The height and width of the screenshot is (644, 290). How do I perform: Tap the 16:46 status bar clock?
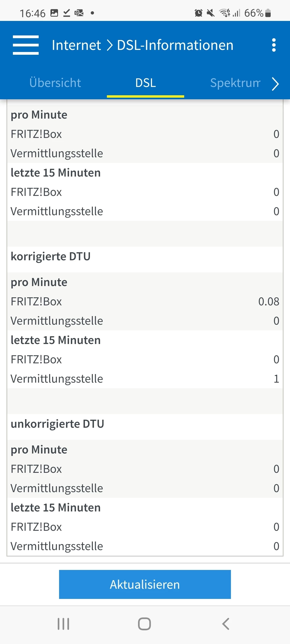coord(32,13)
